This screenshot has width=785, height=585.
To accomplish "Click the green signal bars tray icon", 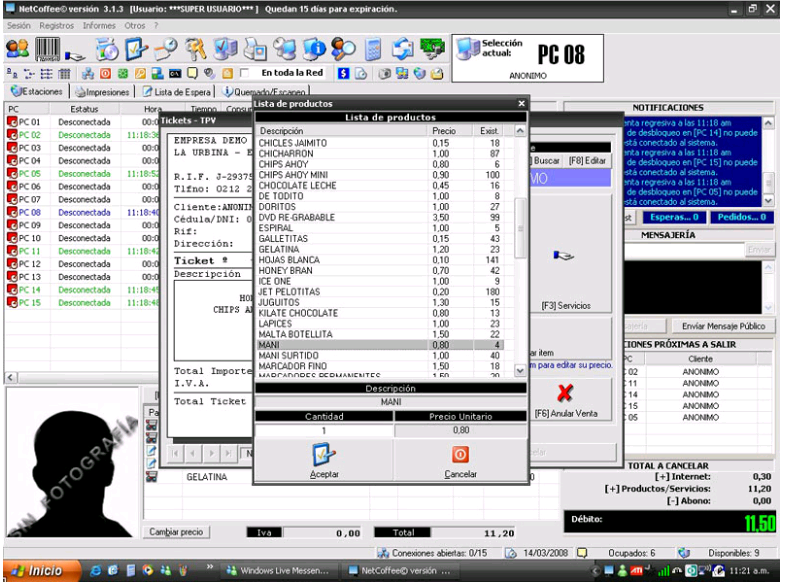I will [x=663, y=570].
